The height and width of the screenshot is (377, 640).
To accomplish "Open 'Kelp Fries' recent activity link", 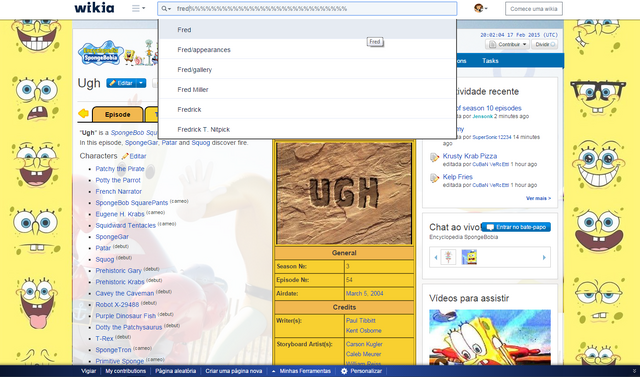I will (458, 177).
